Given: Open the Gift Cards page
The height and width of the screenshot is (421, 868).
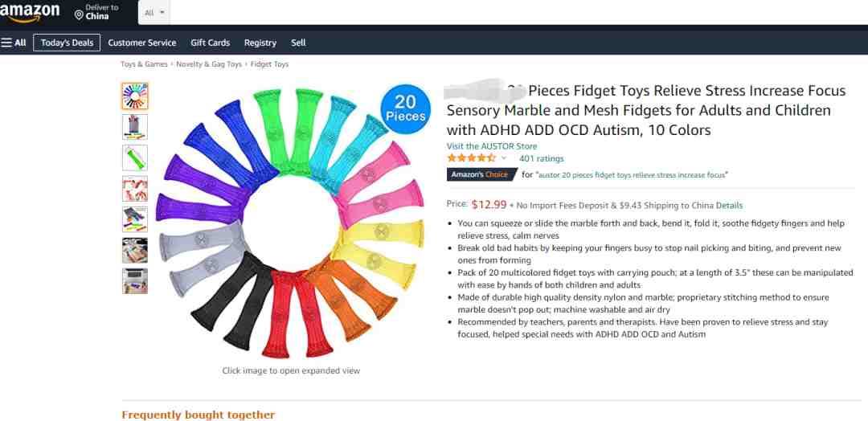Looking at the screenshot, I should click(211, 43).
